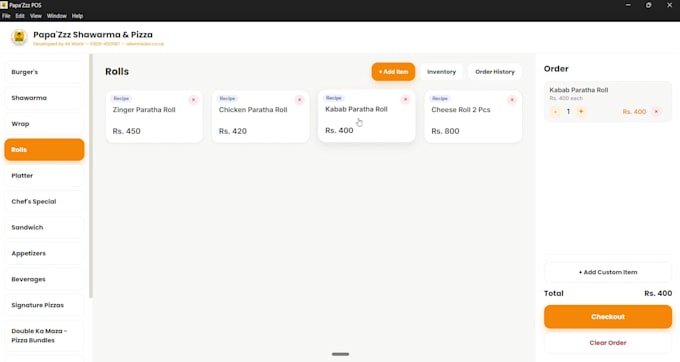The height and width of the screenshot is (362, 680).
Task: Select the active Rolls category
Action: [x=44, y=150]
